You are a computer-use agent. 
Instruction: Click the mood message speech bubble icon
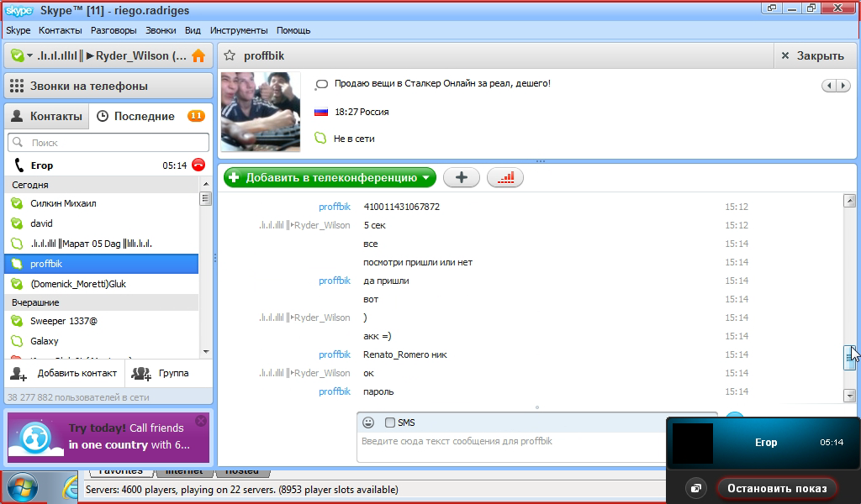coord(321,84)
